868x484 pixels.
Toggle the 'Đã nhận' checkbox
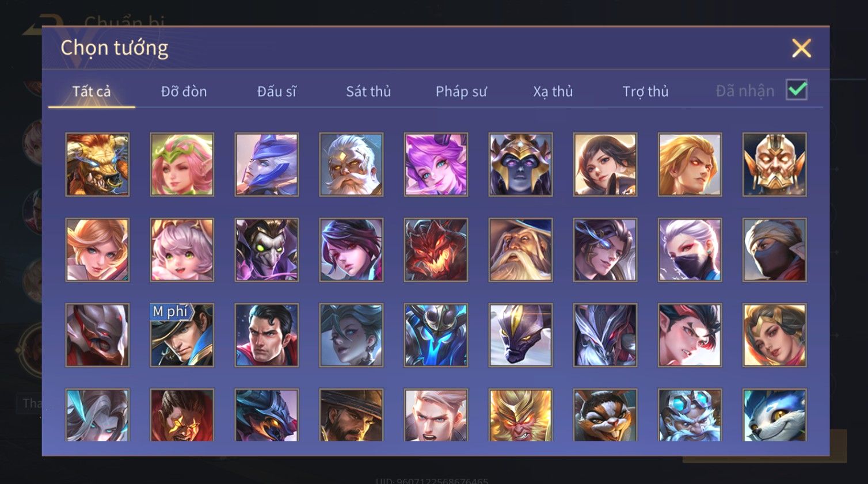797,90
